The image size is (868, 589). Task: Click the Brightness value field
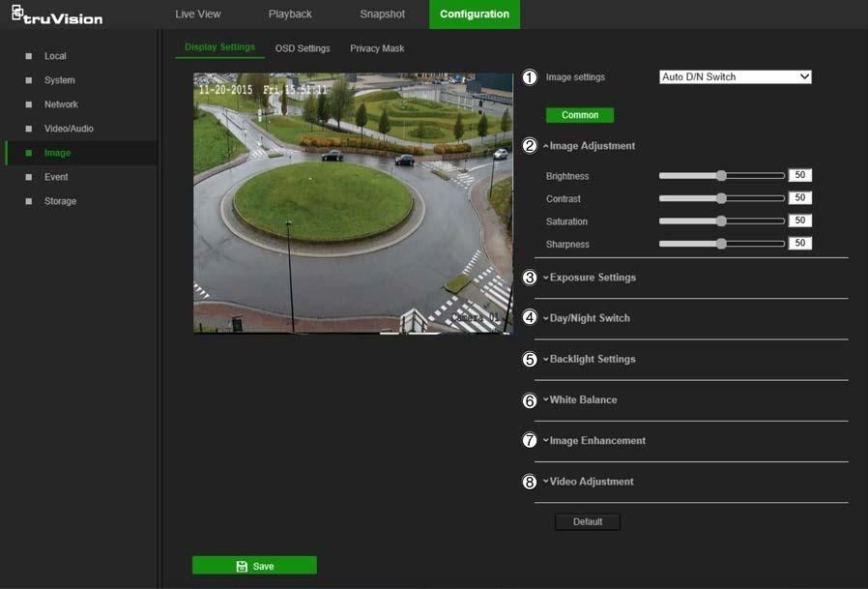(x=800, y=175)
